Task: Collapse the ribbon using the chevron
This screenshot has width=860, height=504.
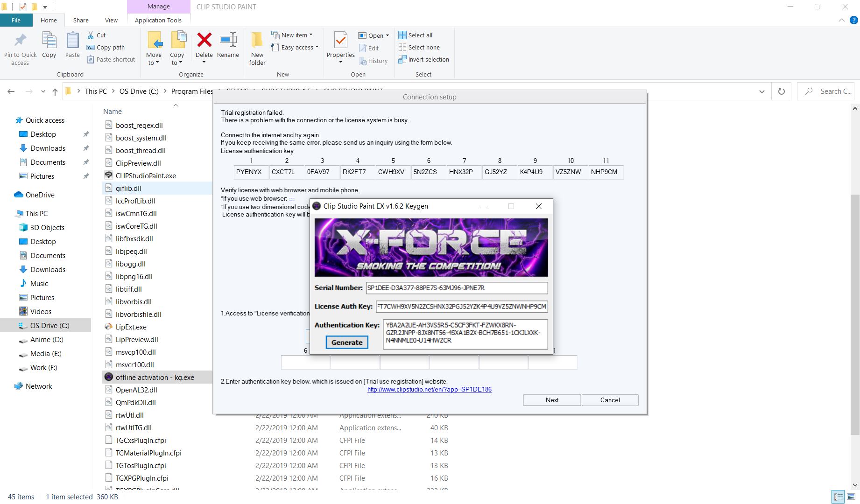Action: click(841, 21)
